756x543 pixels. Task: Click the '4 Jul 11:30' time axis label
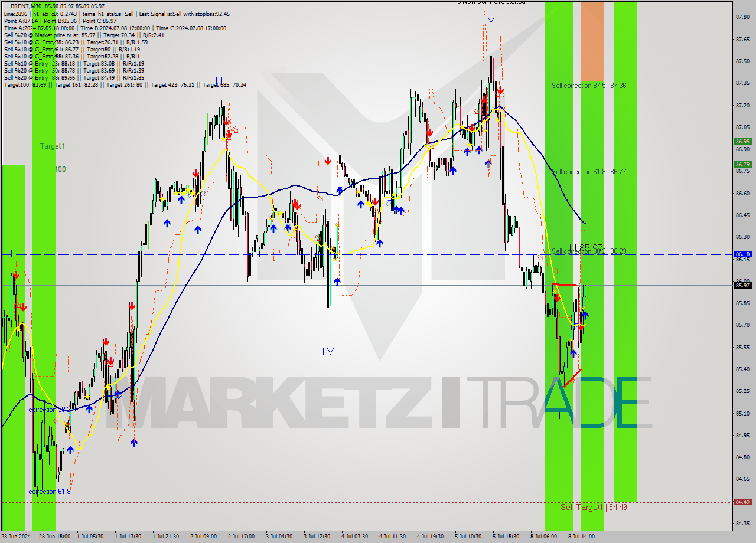click(x=392, y=537)
